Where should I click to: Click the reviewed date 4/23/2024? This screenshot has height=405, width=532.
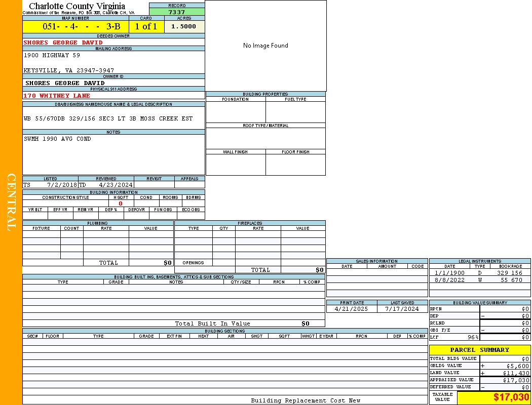tap(116, 185)
